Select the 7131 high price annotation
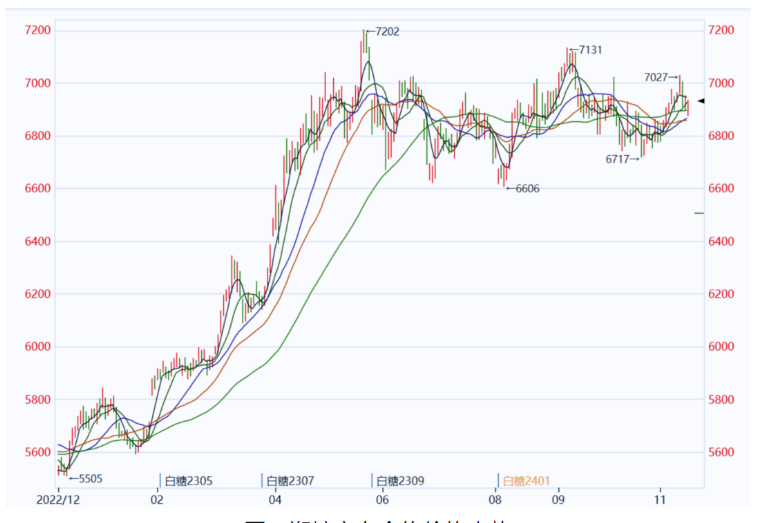Image resolution: width=761 pixels, height=523 pixels. click(x=590, y=50)
